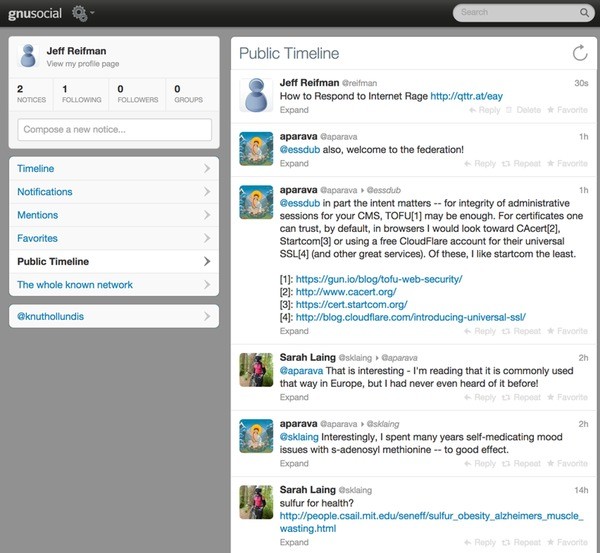Open https://cert.startcom.org/ link
The height and width of the screenshot is (553, 600).
tap(351, 305)
